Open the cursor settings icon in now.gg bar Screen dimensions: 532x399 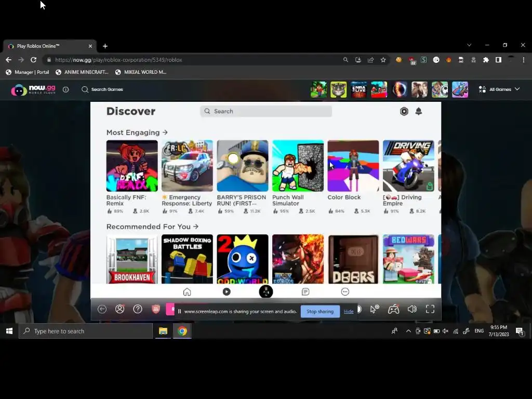(375, 309)
